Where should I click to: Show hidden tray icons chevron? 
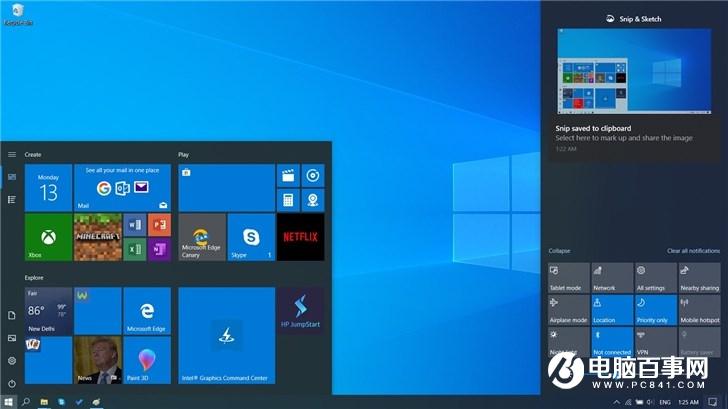(616, 402)
